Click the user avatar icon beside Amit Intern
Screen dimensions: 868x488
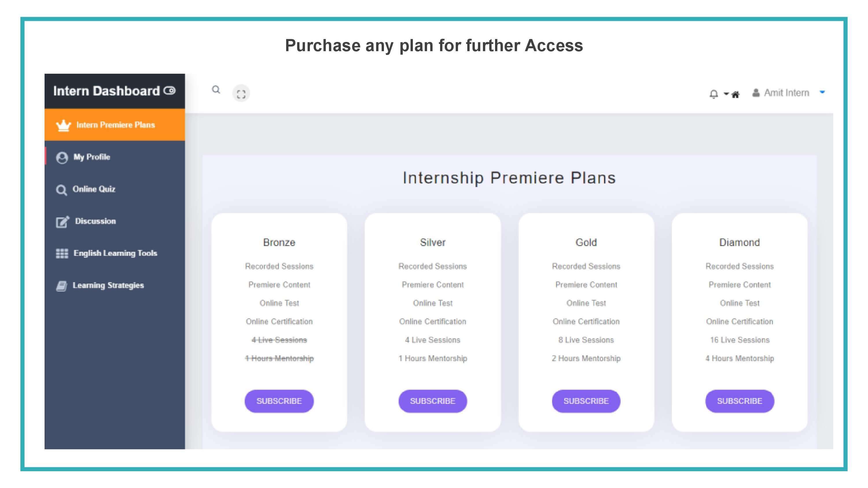(x=756, y=93)
